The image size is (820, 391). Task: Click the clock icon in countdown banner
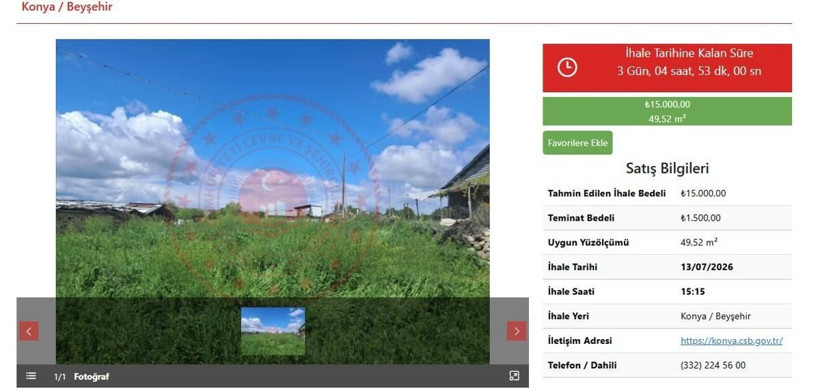click(567, 67)
